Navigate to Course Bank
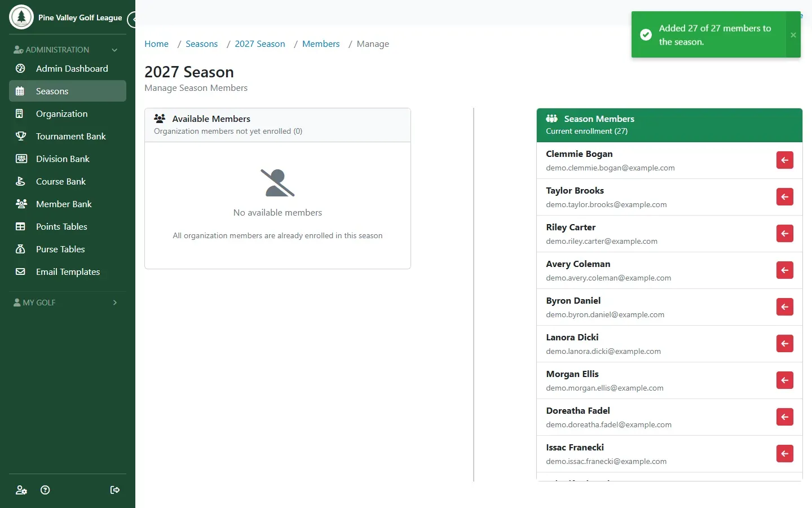This screenshot has height=508, width=812. [68, 181]
